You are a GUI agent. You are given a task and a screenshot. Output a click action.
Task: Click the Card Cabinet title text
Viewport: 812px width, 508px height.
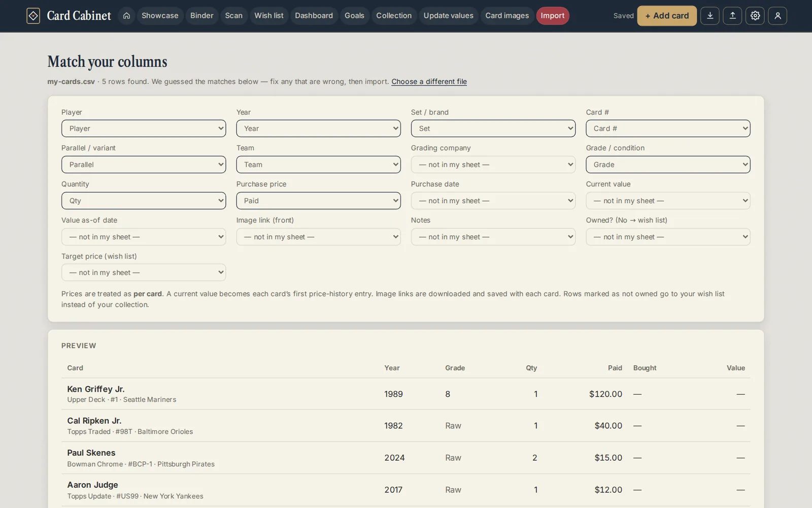pos(79,16)
